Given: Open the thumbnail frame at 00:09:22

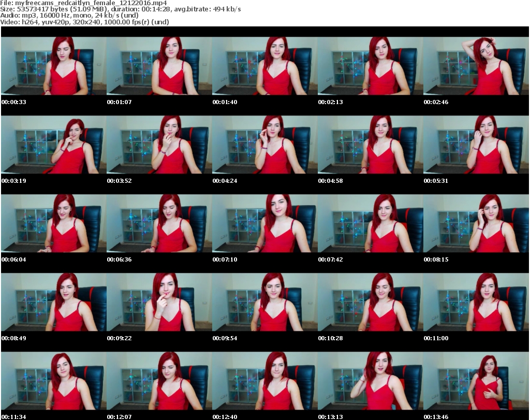Looking at the screenshot, I should [159, 302].
